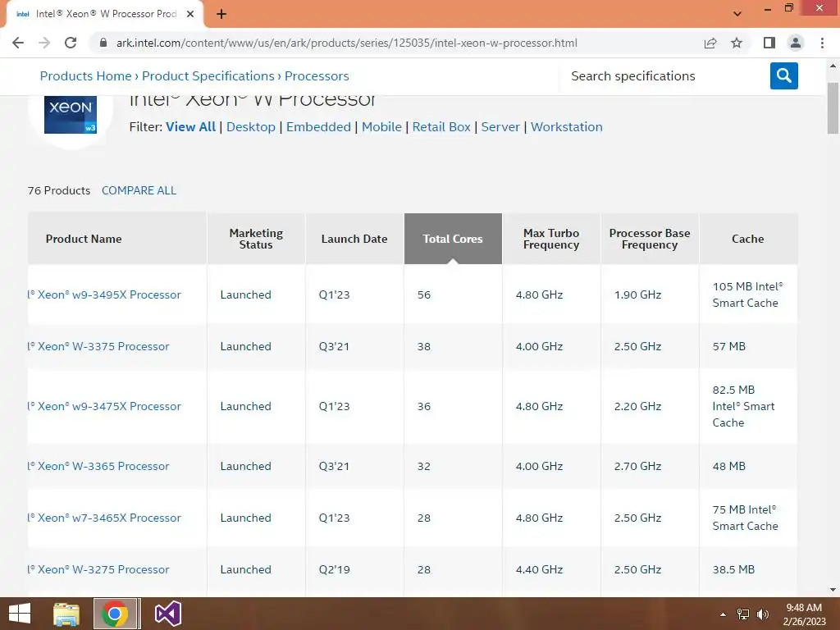The height and width of the screenshot is (630, 840).
Task: Select the View All filter
Action: (x=190, y=127)
